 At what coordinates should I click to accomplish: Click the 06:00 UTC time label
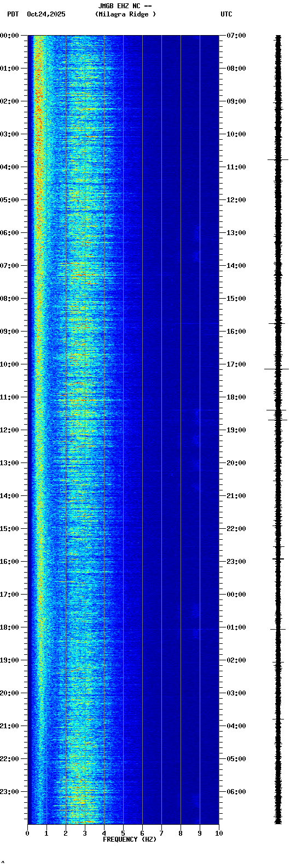coord(236,792)
